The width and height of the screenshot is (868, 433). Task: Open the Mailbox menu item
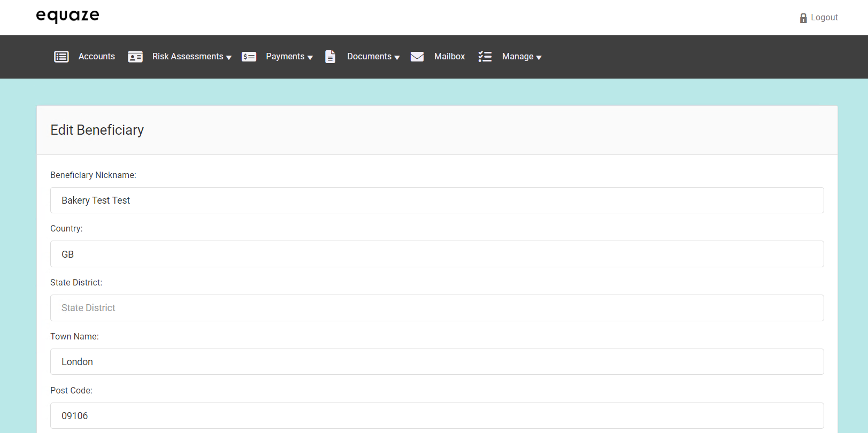[x=449, y=57]
